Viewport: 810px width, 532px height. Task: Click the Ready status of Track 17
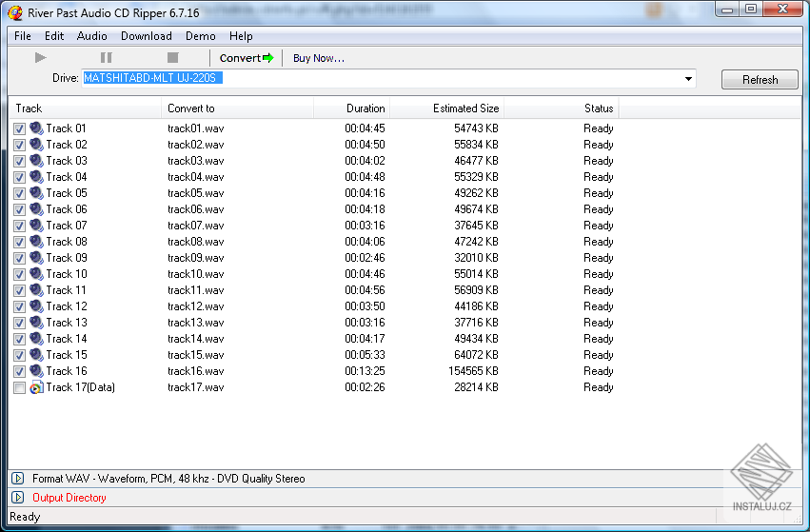pyautogui.click(x=598, y=387)
